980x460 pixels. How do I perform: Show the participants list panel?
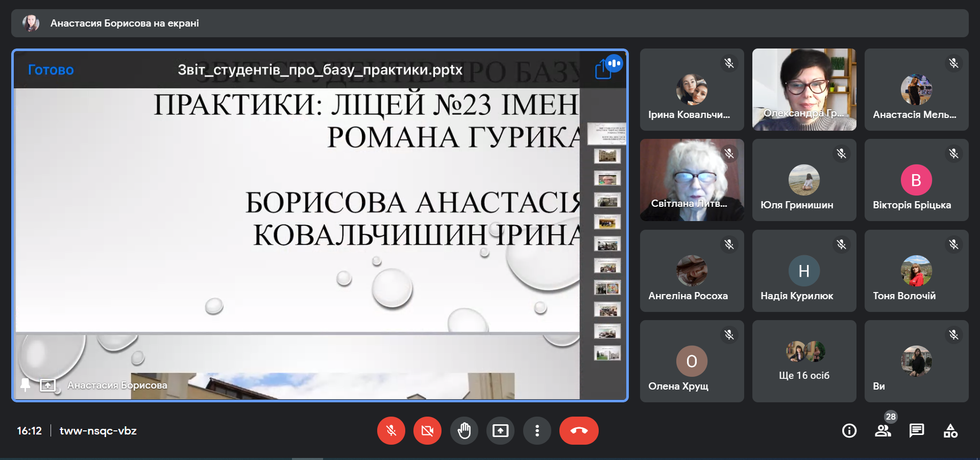coord(883,431)
